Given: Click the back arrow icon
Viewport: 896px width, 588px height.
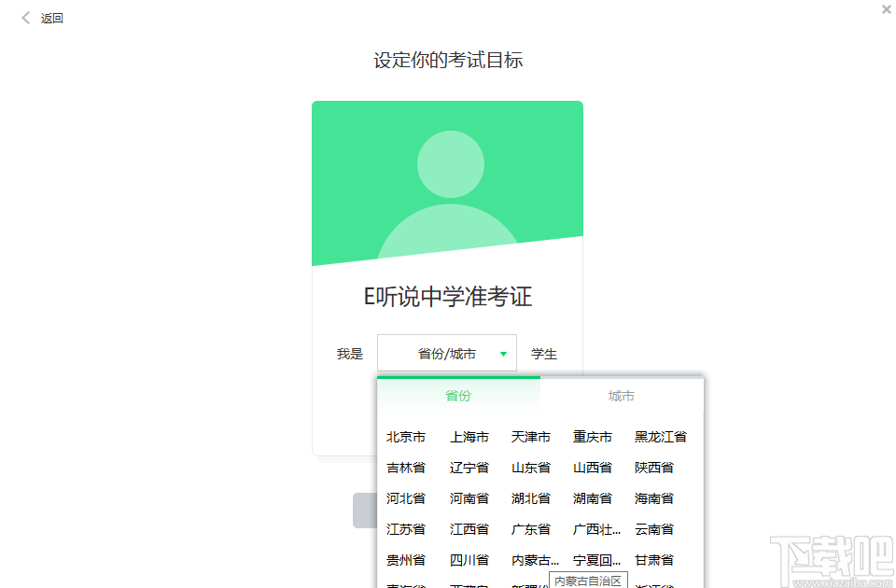Looking at the screenshot, I should click(x=25, y=17).
